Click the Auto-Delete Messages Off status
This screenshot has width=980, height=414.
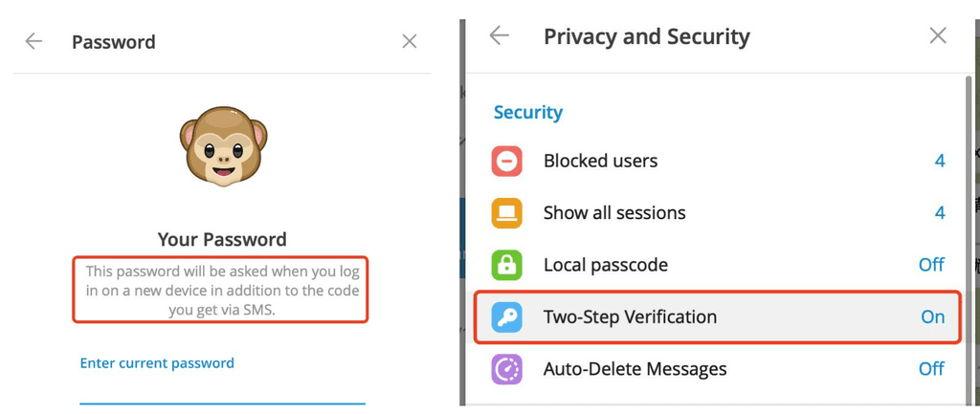(x=931, y=369)
